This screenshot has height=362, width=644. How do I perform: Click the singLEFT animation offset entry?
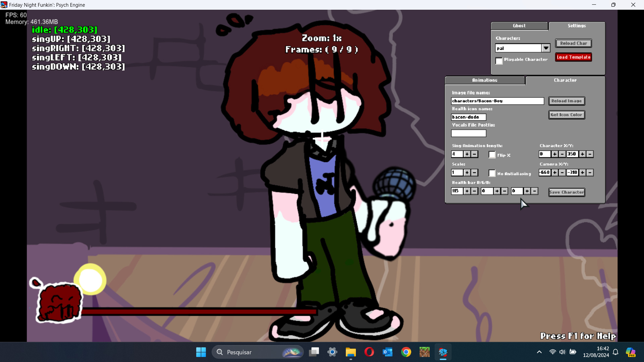pos(76,57)
